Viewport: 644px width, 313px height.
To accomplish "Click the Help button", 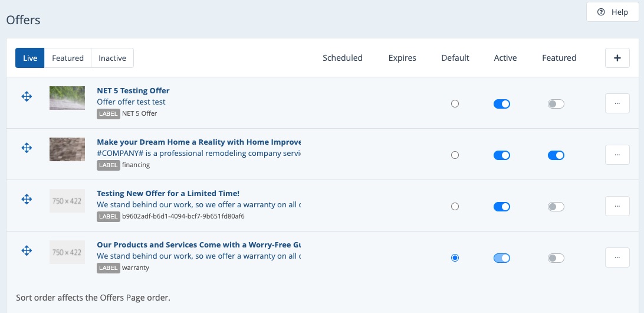I will point(612,12).
